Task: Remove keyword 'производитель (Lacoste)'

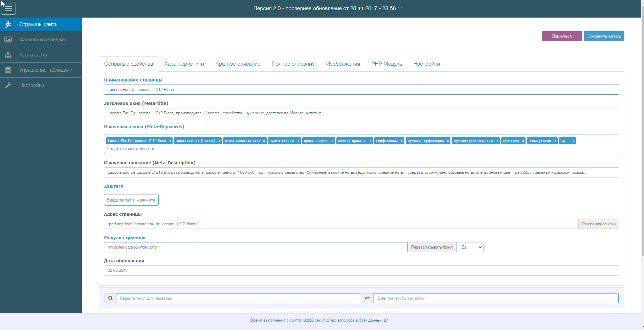Action: [x=219, y=141]
